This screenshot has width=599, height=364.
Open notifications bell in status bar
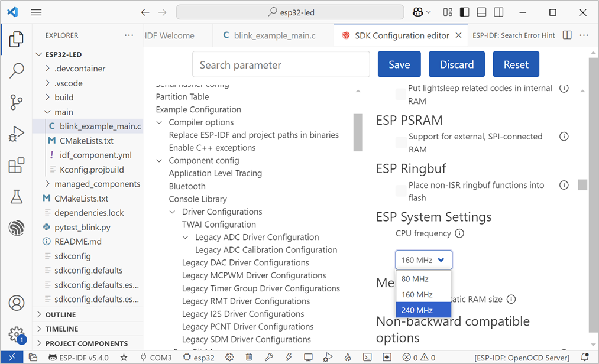pos(584,357)
